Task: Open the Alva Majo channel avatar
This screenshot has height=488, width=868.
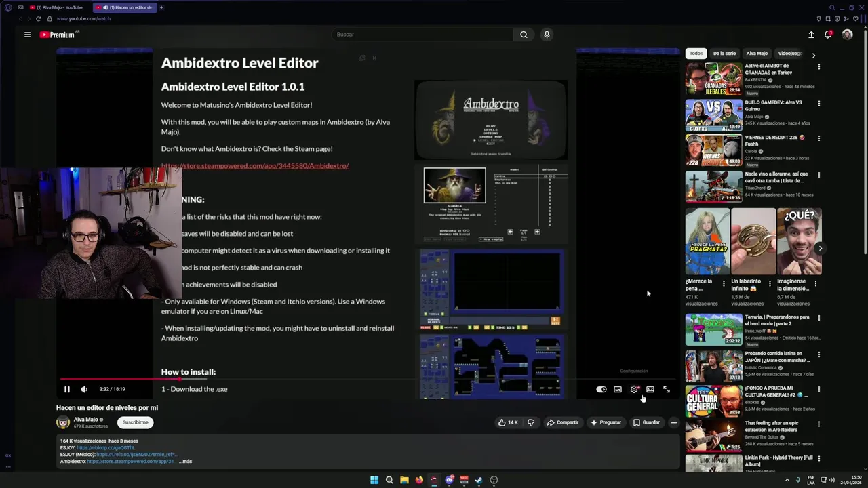Action: [63, 422]
